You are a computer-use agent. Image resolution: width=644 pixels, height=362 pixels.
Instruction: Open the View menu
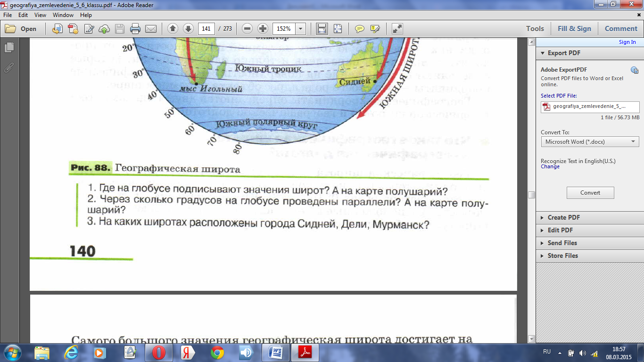40,15
